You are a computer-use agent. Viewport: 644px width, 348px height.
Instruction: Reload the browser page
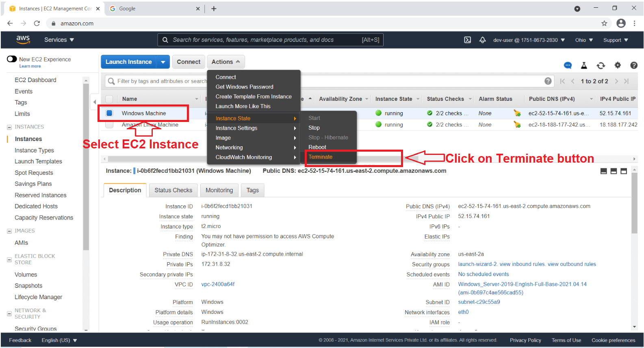pos(37,23)
